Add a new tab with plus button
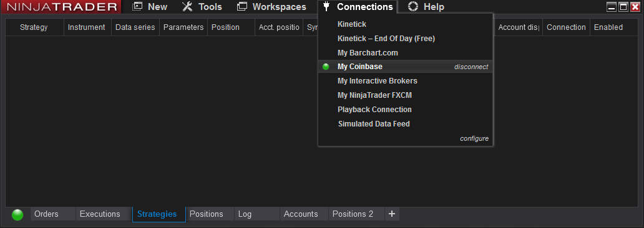 (392, 214)
